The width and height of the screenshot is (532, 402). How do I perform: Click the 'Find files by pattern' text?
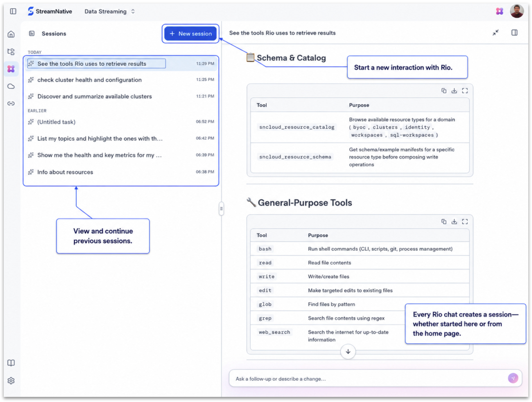[x=331, y=304]
